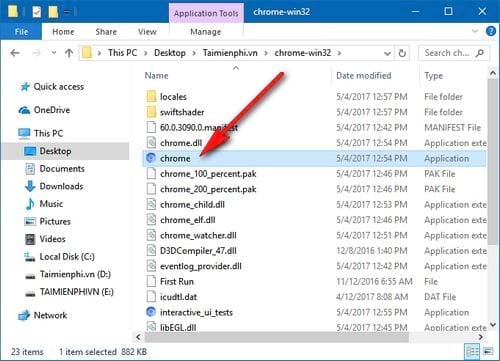500x361 pixels.
Task: Click the chrome_elf.dll file icon
Action: coord(151,220)
